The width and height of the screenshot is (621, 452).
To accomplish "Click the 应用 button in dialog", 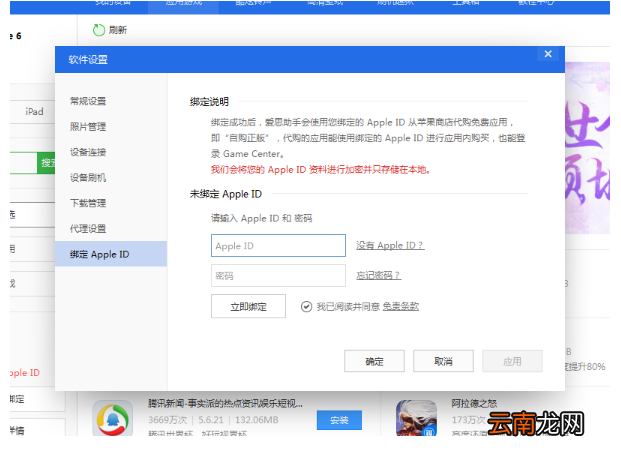I will pyautogui.click(x=512, y=361).
